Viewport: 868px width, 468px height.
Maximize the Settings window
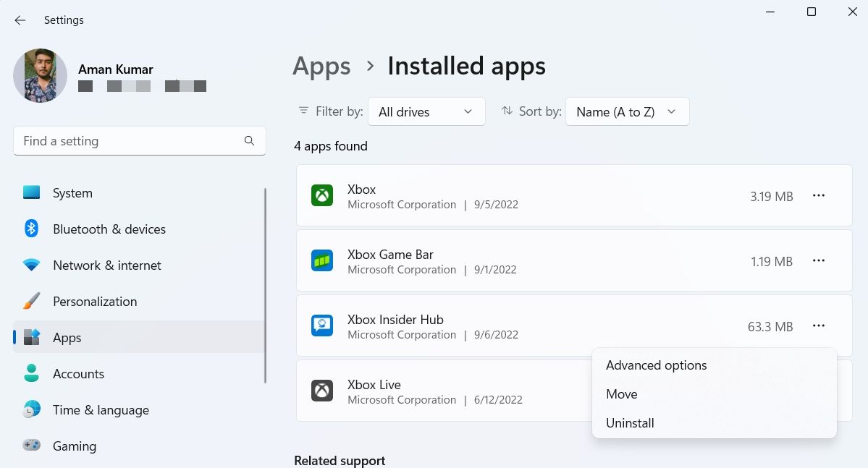pyautogui.click(x=812, y=12)
